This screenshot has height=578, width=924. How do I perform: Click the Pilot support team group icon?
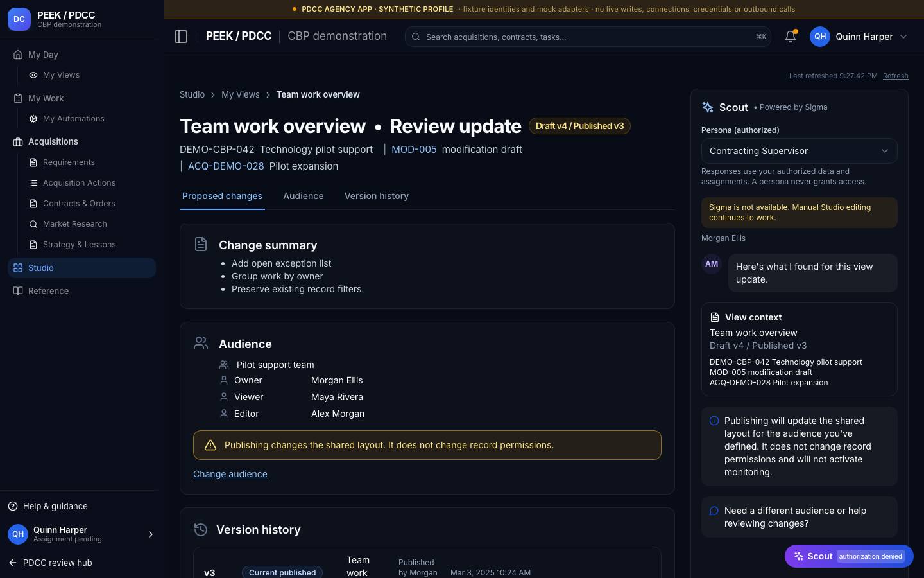coord(224,365)
